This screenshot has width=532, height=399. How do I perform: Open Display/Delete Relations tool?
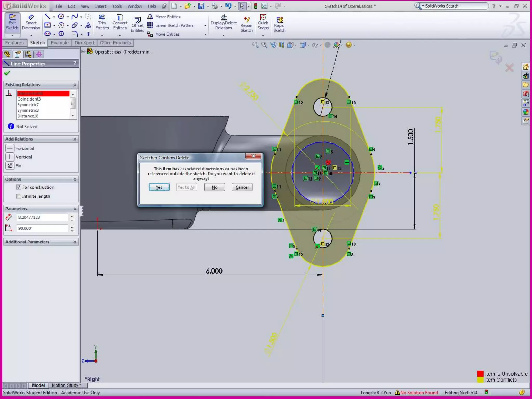(223, 22)
